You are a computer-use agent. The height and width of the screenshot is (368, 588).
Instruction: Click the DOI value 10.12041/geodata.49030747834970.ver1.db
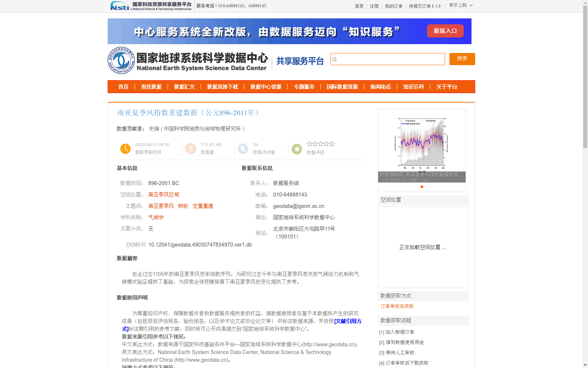200,245
